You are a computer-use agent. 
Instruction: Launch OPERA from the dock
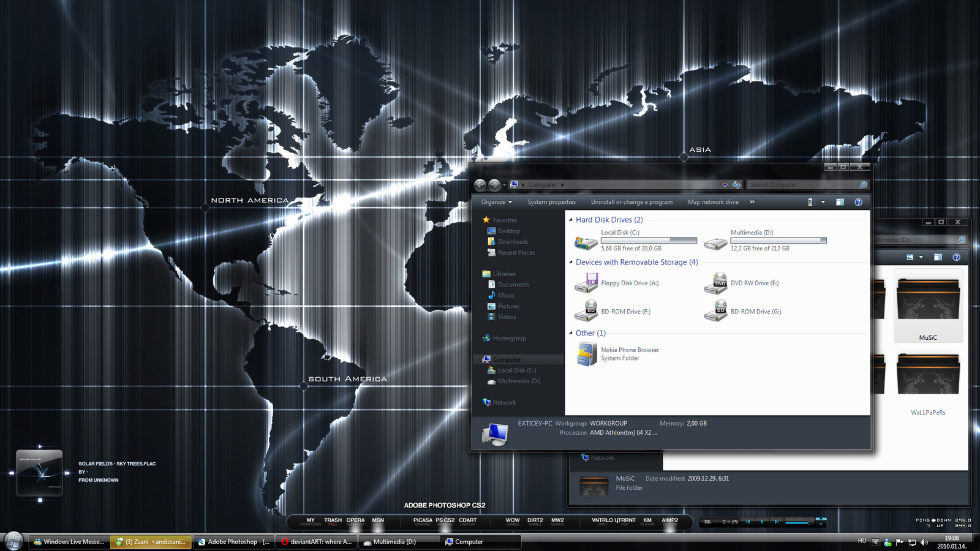click(x=356, y=522)
